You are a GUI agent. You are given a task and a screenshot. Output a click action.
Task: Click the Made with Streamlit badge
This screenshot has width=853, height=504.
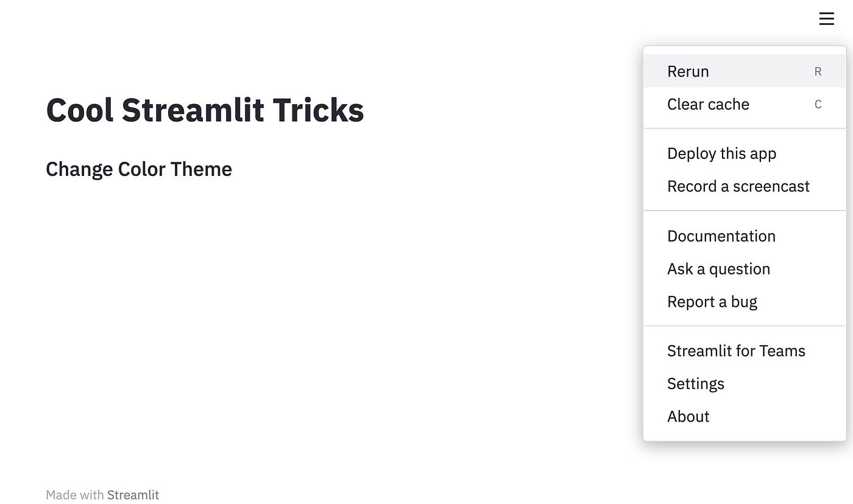(102, 495)
